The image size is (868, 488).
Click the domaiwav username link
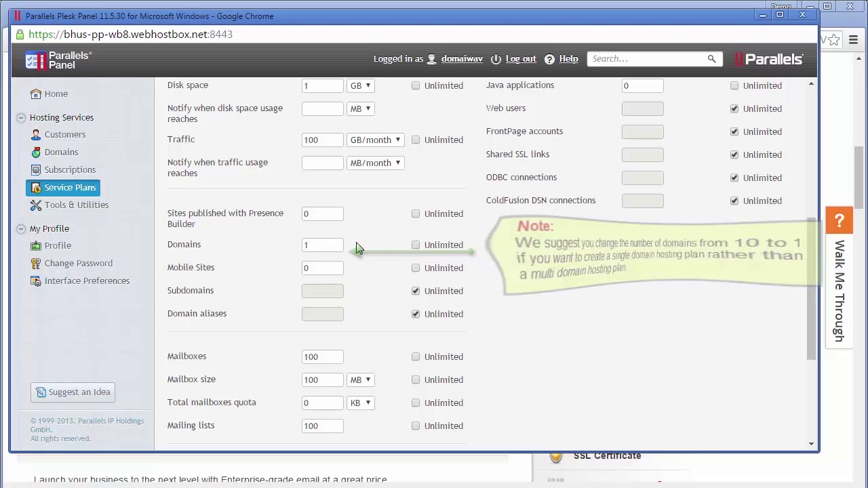pos(462,59)
